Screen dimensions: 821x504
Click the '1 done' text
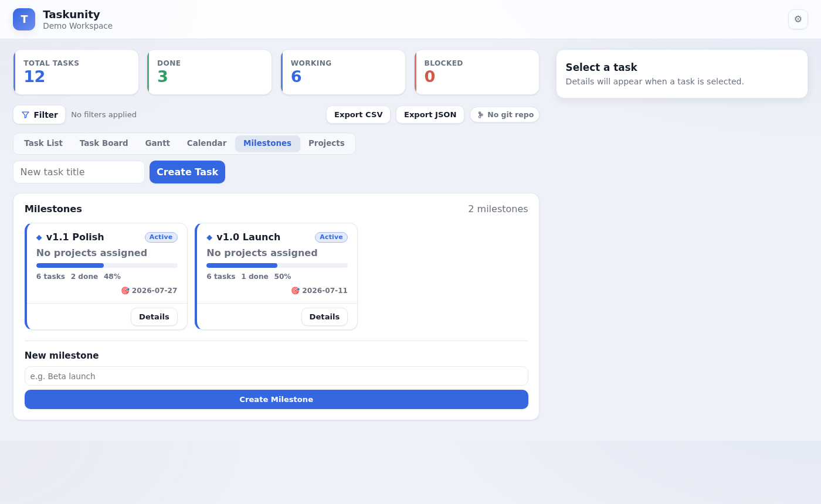coord(255,277)
